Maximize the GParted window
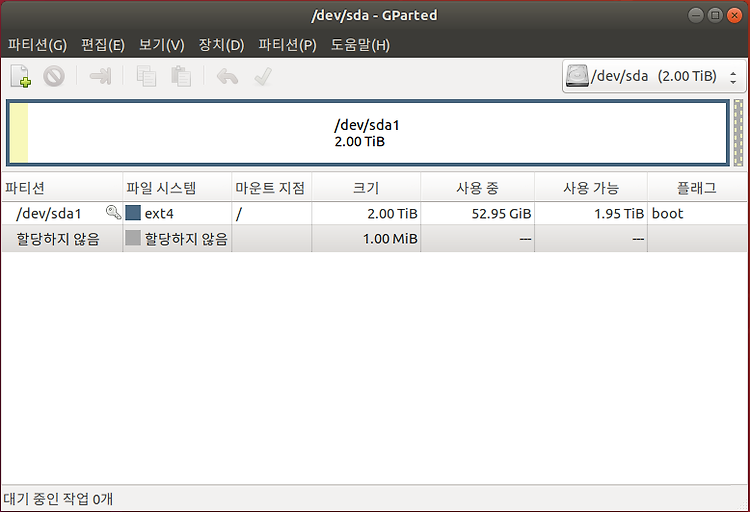Image resolution: width=750 pixels, height=512 pixels. [715, 15]
